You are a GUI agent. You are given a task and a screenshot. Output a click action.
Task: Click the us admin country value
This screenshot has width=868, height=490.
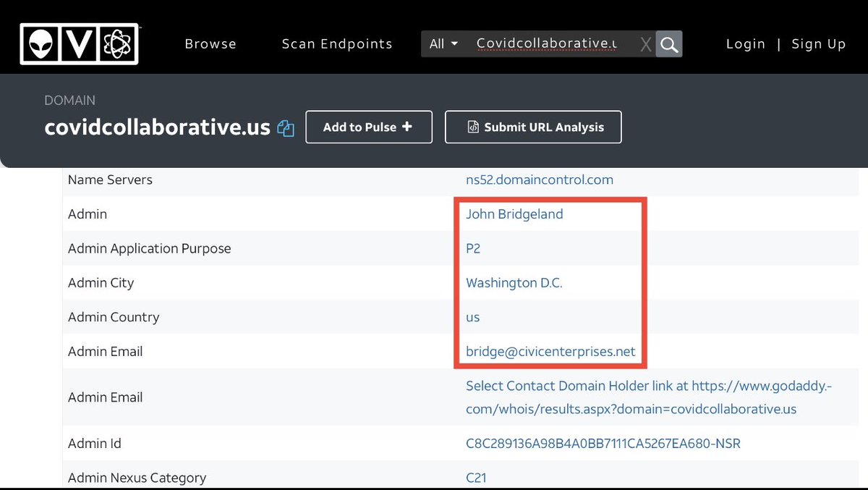(473, 317)
